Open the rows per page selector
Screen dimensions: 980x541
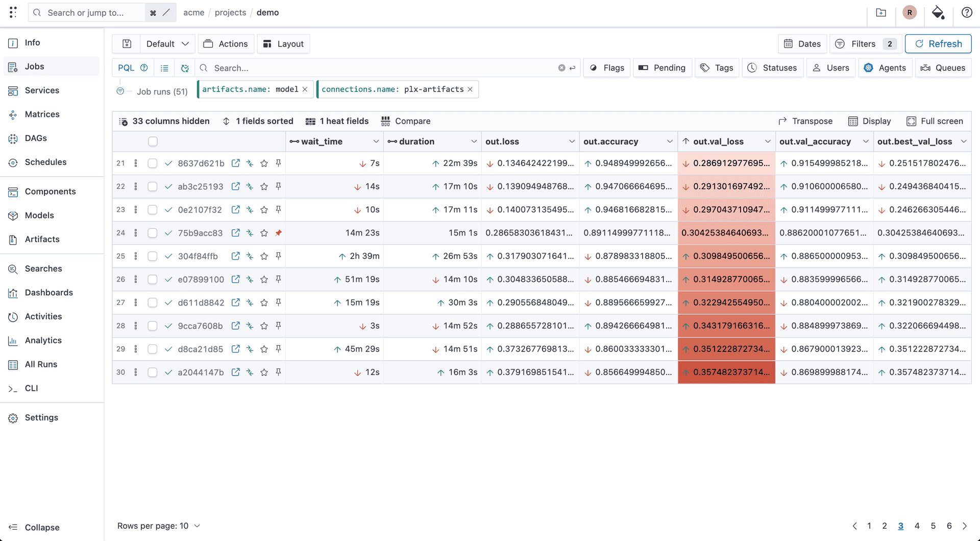click(x=159, y=526)
